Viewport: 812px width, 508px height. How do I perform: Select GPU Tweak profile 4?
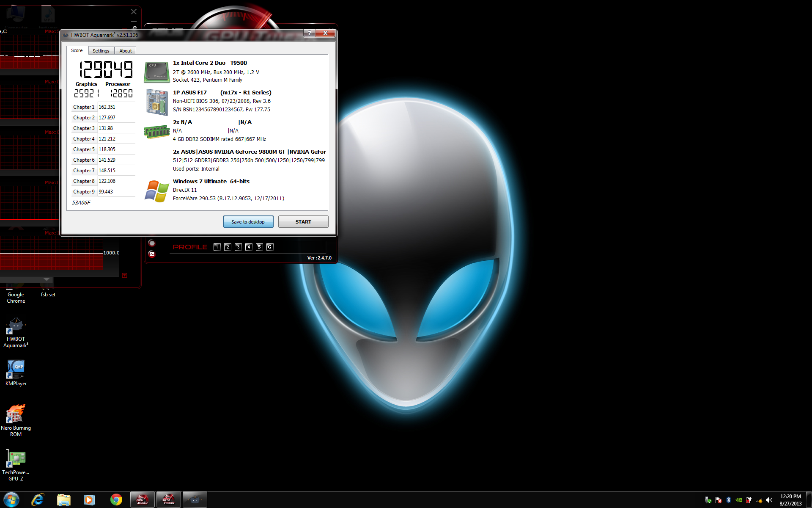tap(249, 247)
